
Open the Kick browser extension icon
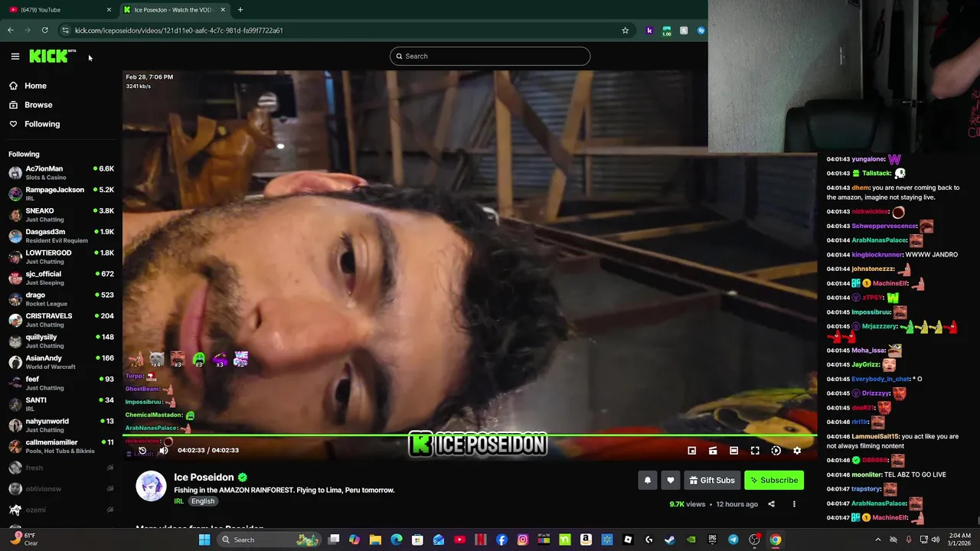pos(649,31)
